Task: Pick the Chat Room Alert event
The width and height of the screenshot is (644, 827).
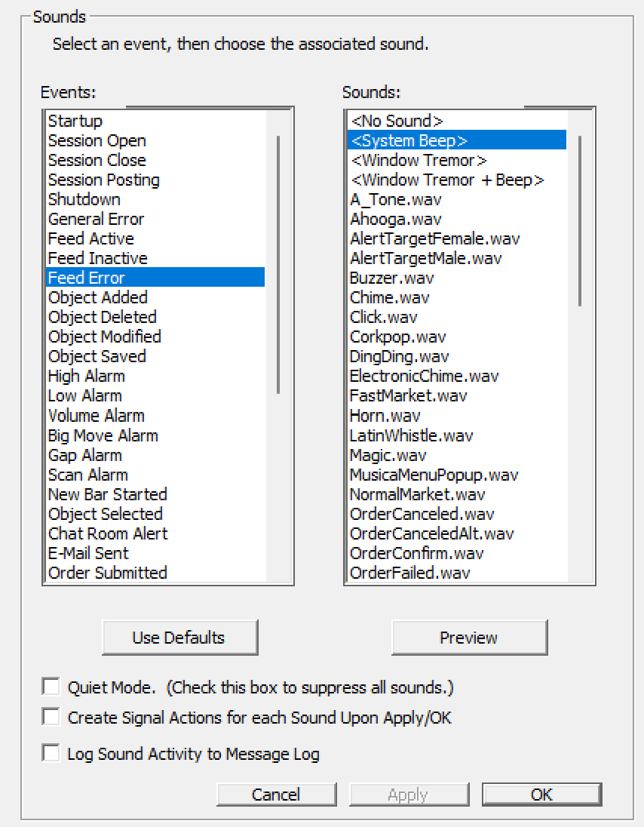Action: (x=155, y=533)
